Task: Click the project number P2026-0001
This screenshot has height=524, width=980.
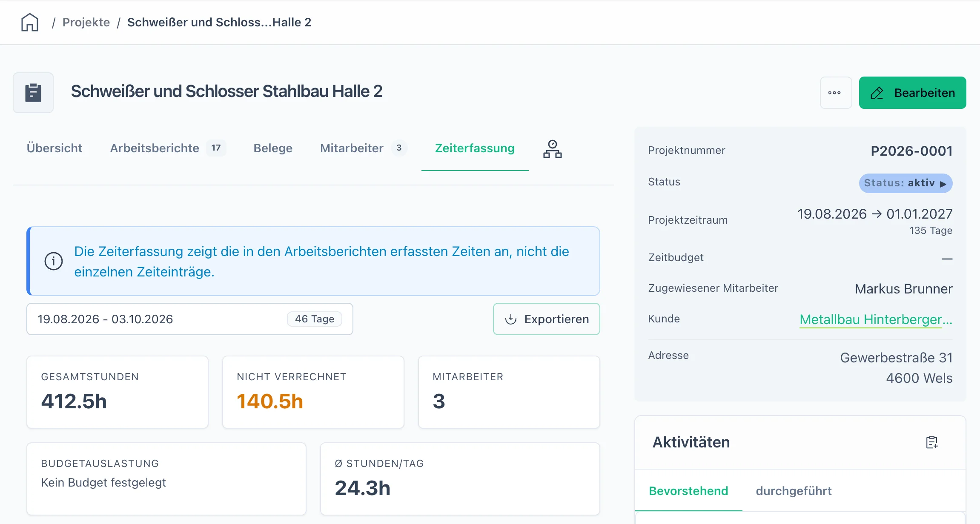Action: 911,151
